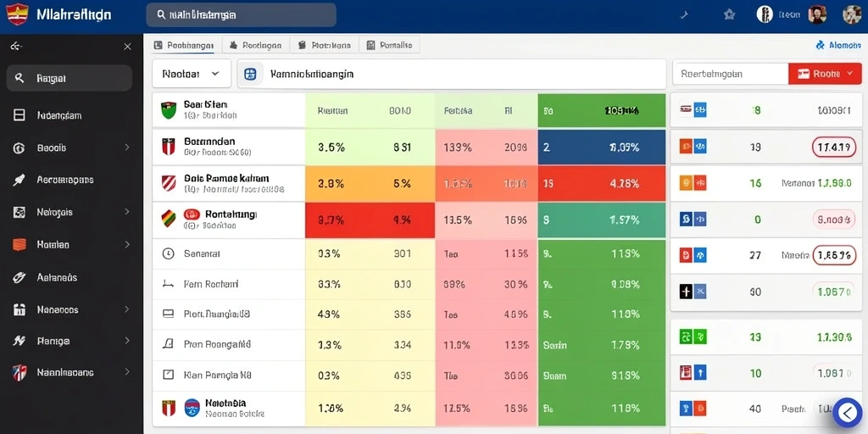This screenshot has height=434, width=868.
Task: Click the edit icon beside Kian Parngia
Action: pos(169,375)
